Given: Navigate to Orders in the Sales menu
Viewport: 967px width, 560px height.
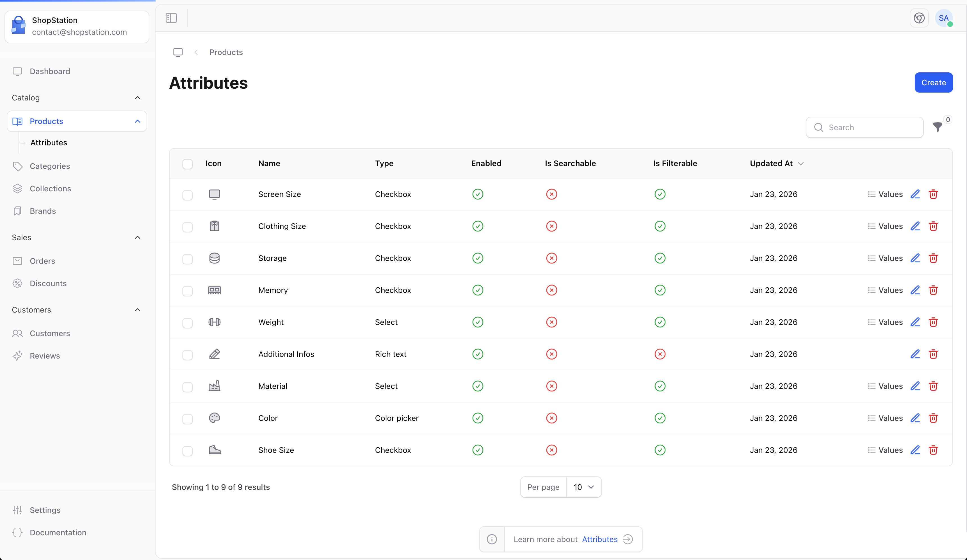Looking at the screenshot, I should click(42, 261).
